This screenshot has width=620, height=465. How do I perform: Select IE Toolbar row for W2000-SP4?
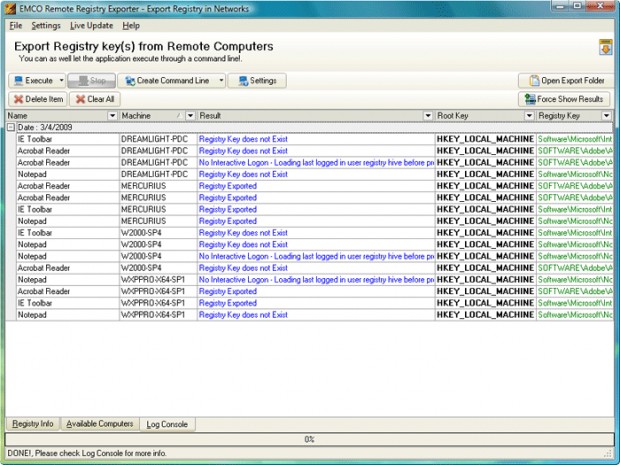[x=315, y=233]
